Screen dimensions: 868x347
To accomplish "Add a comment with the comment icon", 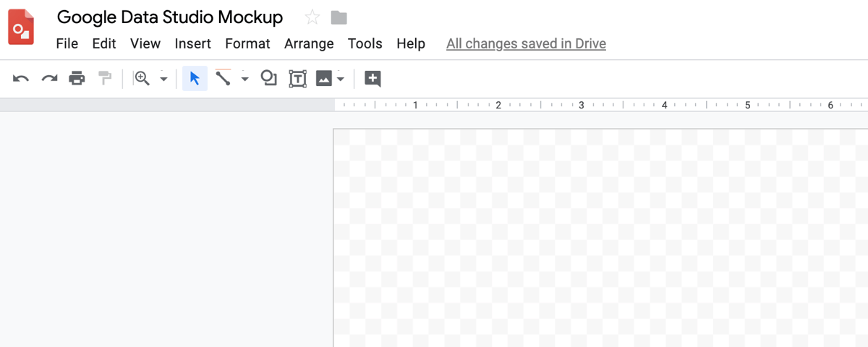I will [373, 78].
